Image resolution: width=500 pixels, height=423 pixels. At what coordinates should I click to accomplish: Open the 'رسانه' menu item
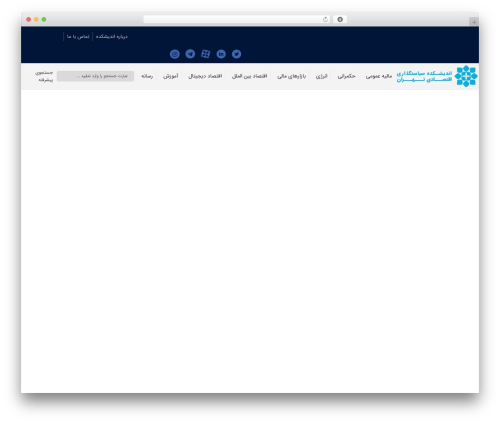pyautogui.click(x=147, y=76)
